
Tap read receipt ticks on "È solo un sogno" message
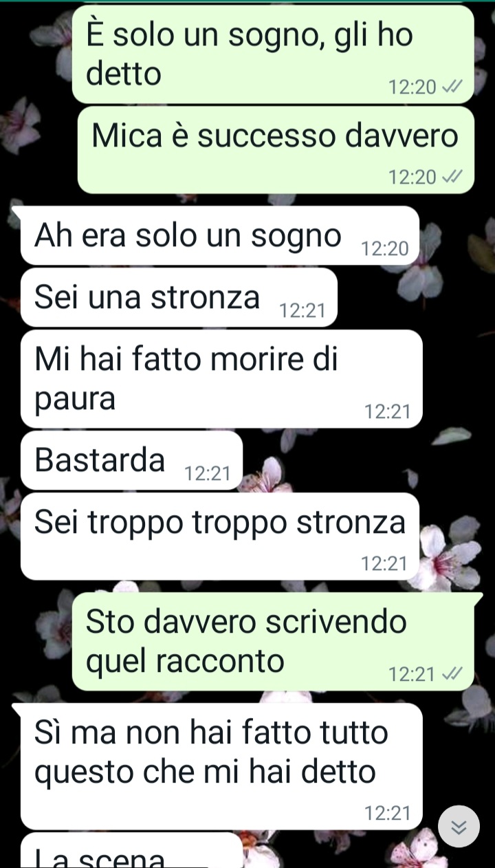click(451, 87)
